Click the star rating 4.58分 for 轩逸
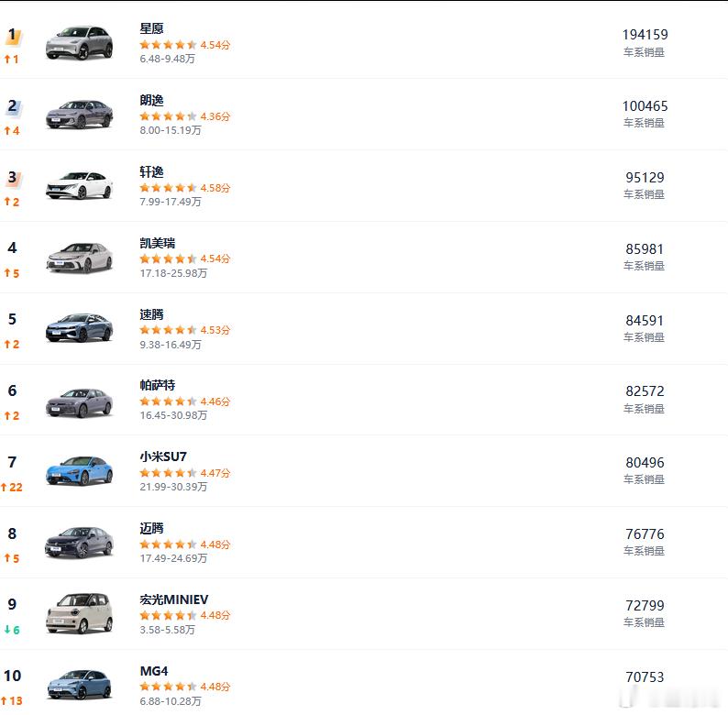The width and height of the screenshot is (728, 715). tap(185, 188)
